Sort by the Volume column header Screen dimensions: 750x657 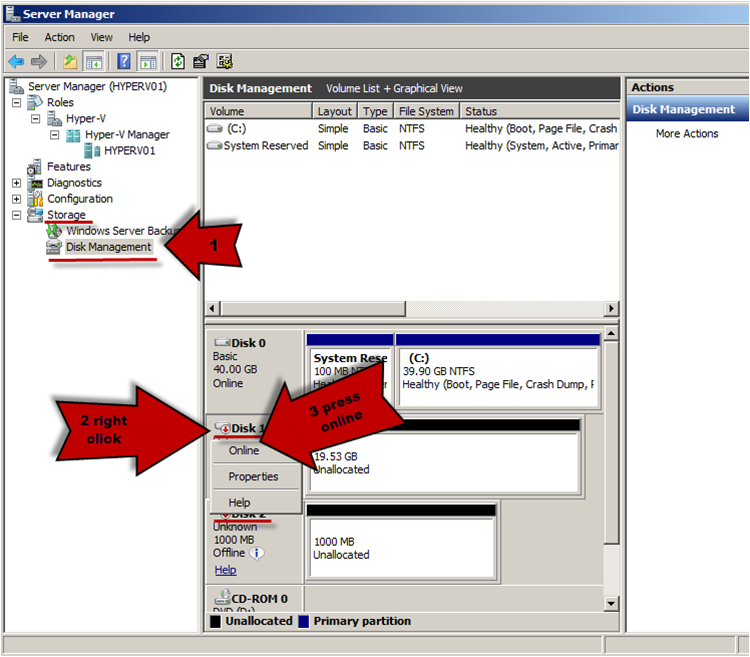click(258, 111)
